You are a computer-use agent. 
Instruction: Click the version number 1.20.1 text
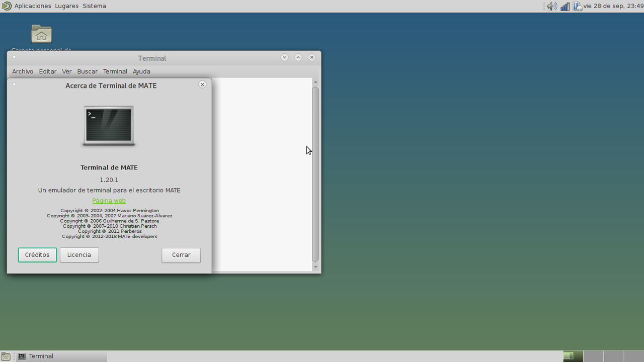coord(109,180)
